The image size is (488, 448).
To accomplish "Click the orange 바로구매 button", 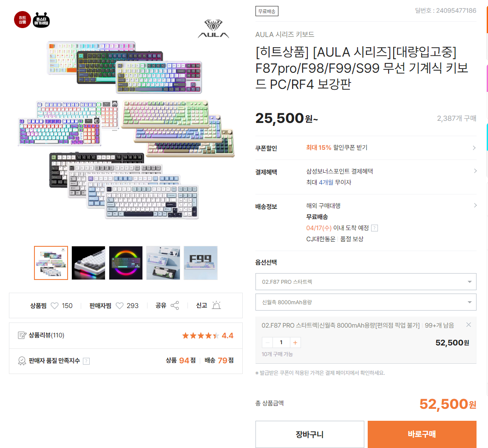I will (x=422, y=434).
